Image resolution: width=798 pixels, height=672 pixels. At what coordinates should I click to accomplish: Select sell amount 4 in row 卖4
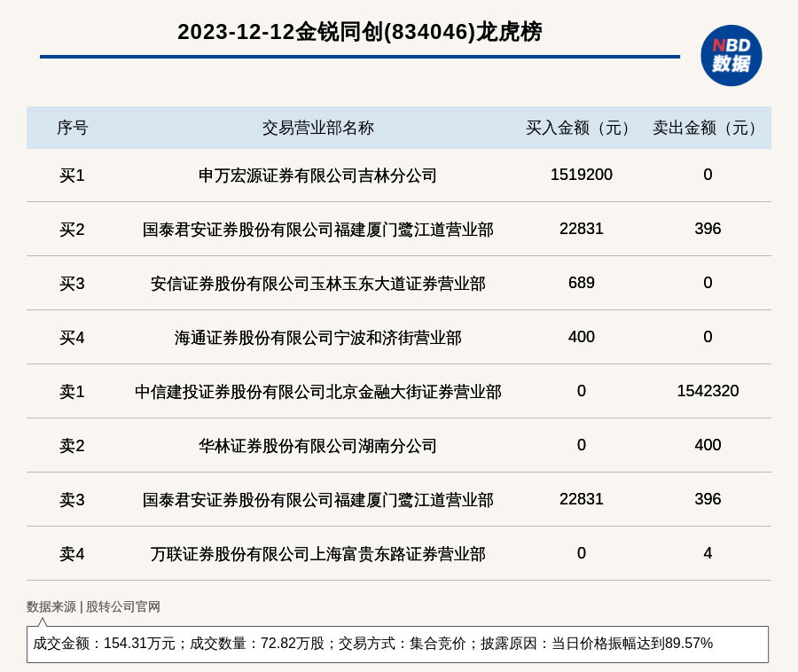(x=708, y=553)
